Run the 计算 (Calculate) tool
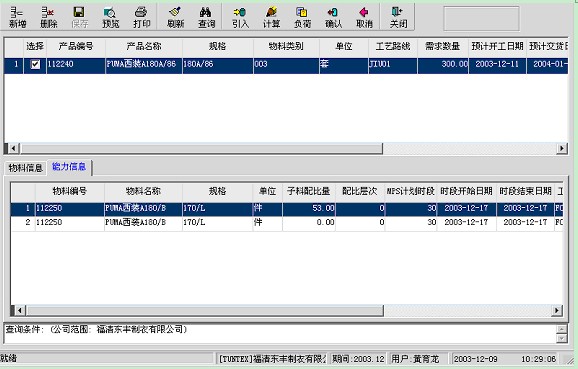This screenshot has height=369, width=578. click(271, 17)
